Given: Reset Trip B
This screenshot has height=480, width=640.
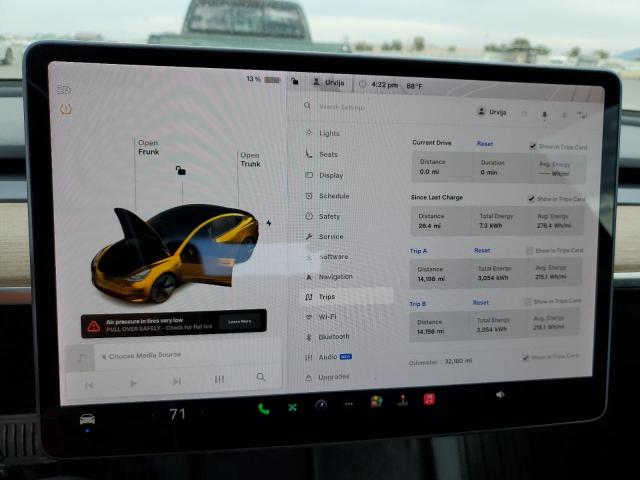Looking at the screenshot, I should (x=480, y=302).
